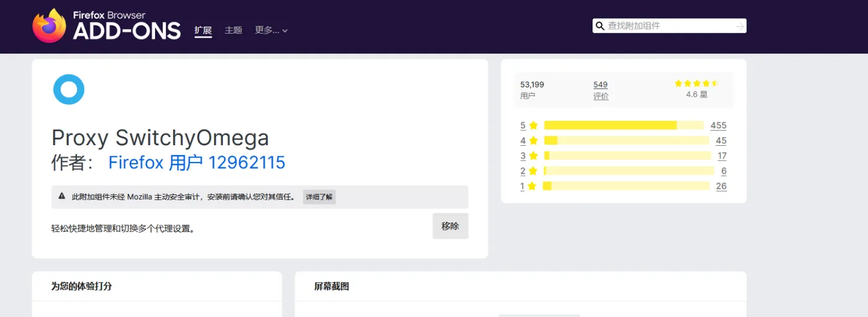Click the 53,199 user count text

[532, 84]
